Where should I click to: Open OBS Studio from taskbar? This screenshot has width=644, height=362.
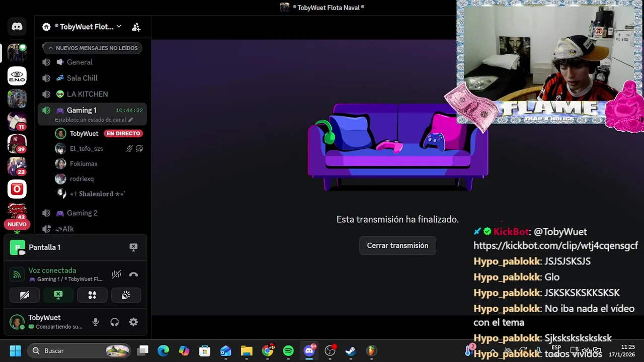coord(330,350)
